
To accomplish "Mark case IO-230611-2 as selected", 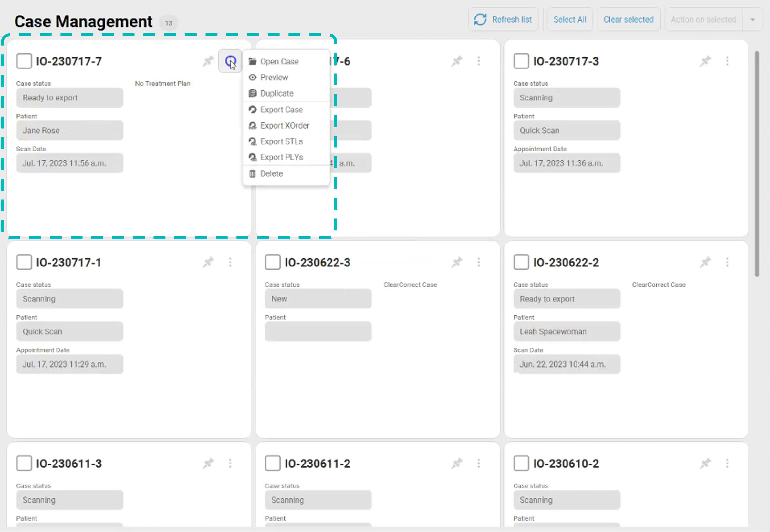I will coord(273,463).
